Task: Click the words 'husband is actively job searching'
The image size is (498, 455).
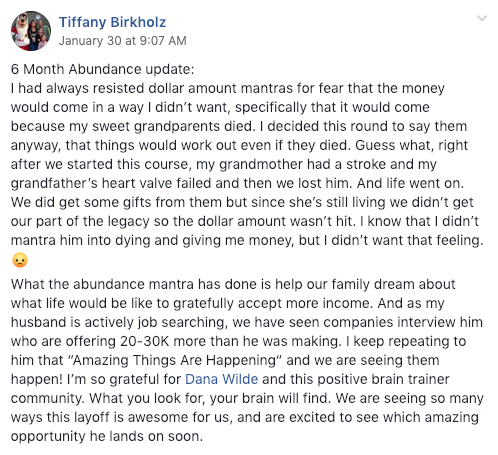Action: tap(119, 322)
